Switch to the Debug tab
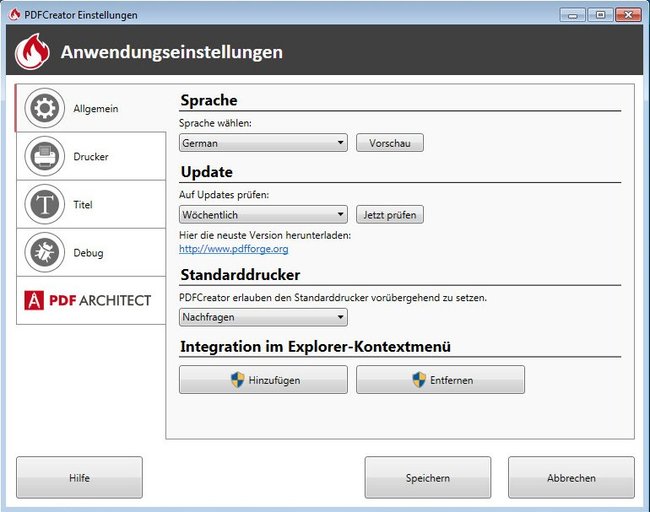This screenshot has width=650, height=512. [x=91, y=252]
